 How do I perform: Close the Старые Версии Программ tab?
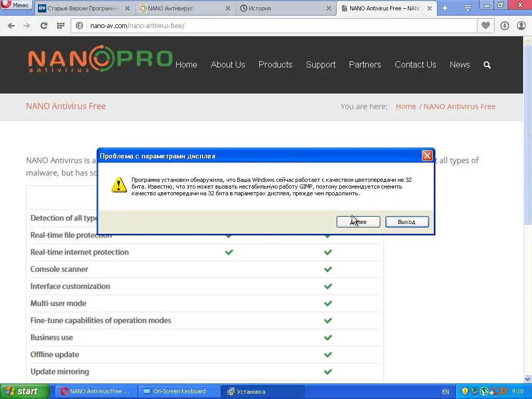coord(127,8)
